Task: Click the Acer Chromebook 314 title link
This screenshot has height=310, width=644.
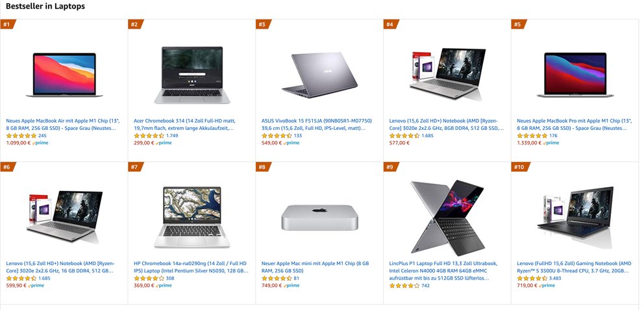Action: pos(184,125)
